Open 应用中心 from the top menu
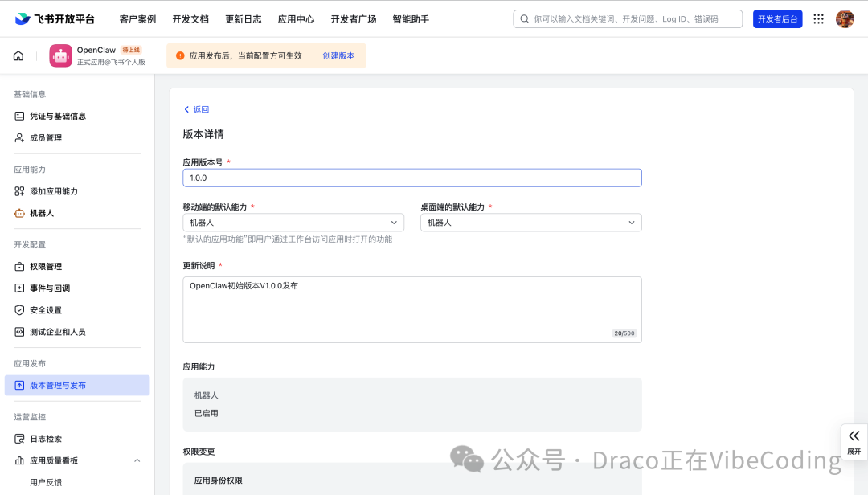 [296, 18]
